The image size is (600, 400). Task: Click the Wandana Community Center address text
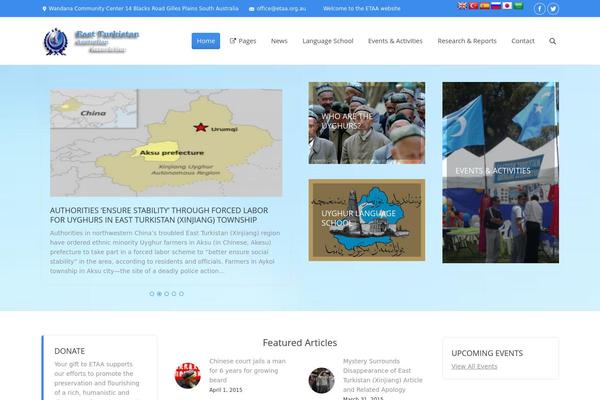tap(143, 8)
